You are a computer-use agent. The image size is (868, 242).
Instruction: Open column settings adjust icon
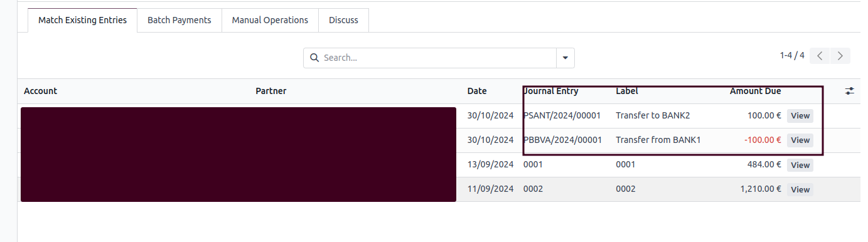coord(850,91)
